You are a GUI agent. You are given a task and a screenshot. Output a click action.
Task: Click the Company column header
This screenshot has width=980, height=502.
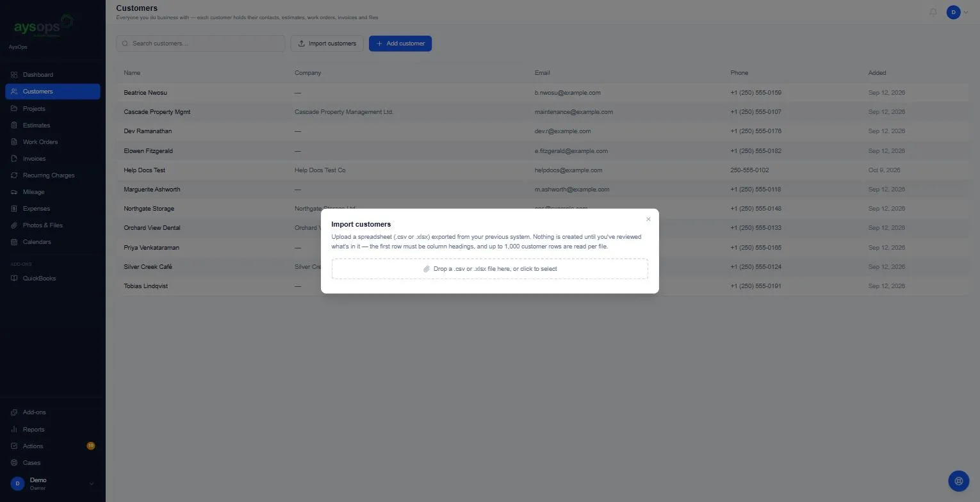click(308, 73)
